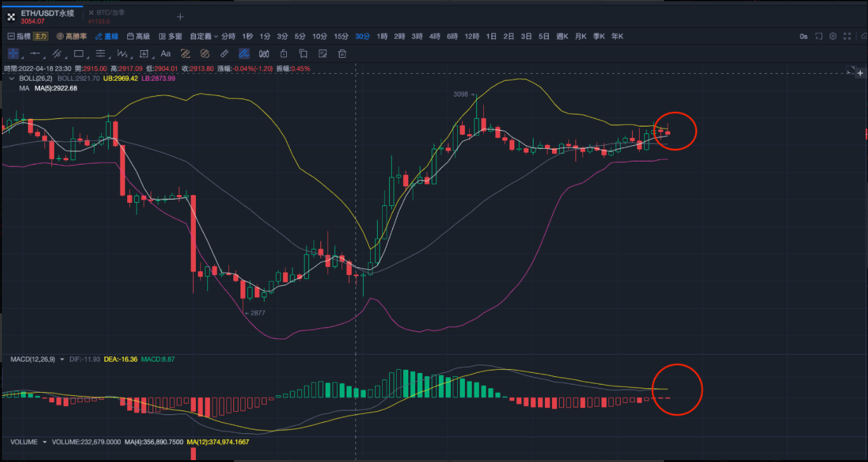Expand the 自定義 dropdown
Image resolution: width=868 pixels, height=462 pixels.
point(203,36)
